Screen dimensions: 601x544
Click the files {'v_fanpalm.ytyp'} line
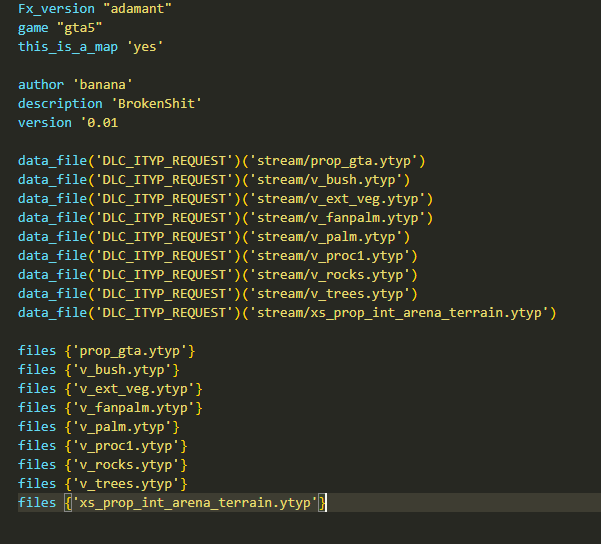tap(110, 408)
